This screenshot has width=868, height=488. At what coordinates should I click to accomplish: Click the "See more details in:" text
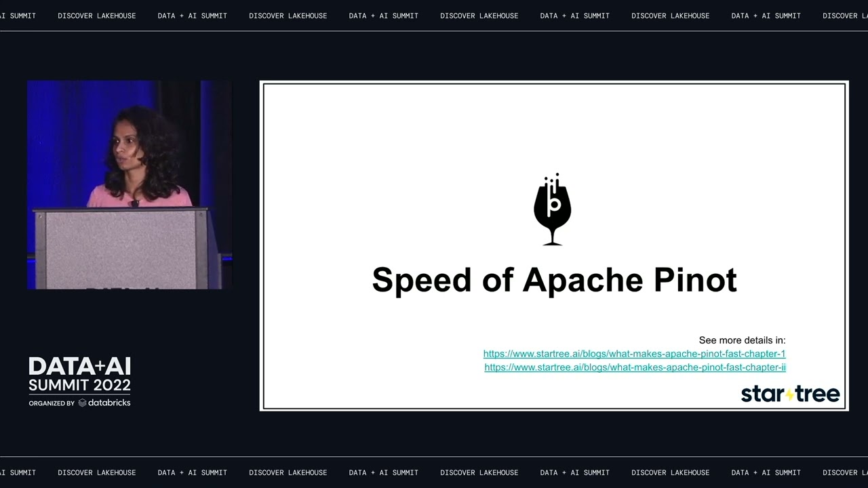pyautogui.click(x=742, y=340)
